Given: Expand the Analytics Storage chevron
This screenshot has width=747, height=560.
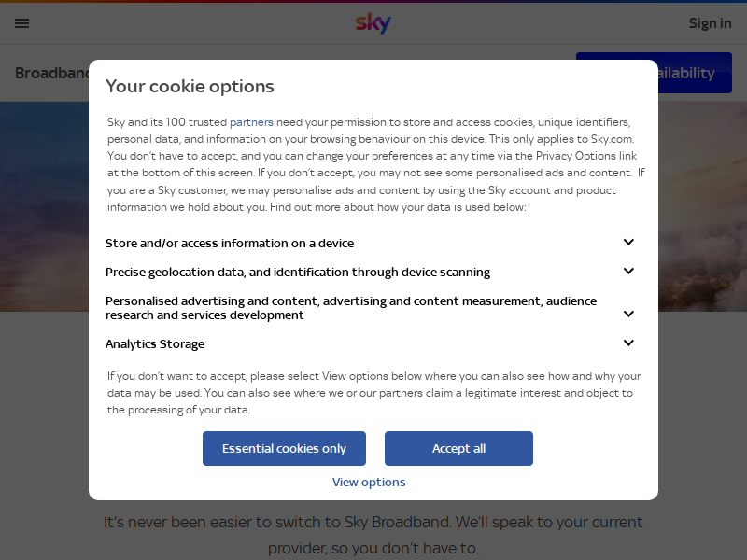Looking at the screenshot, I should point(628,343).
